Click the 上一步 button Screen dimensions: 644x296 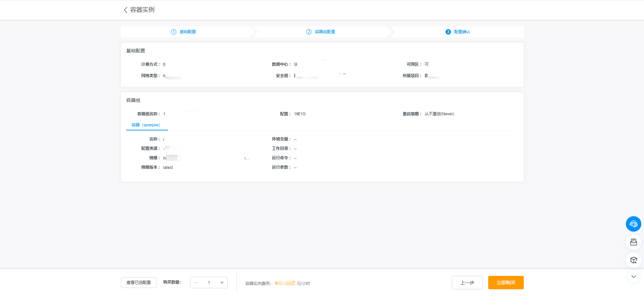[x=467, y=283]
